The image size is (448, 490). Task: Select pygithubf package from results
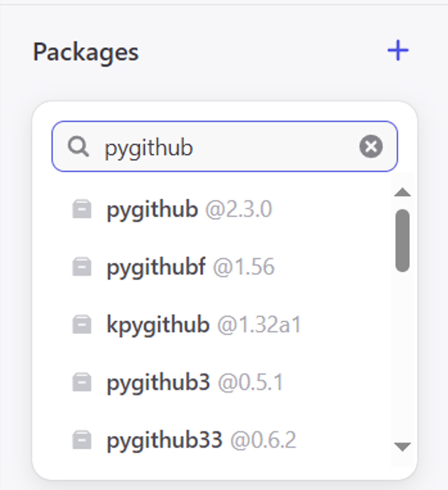pos(156,267)
